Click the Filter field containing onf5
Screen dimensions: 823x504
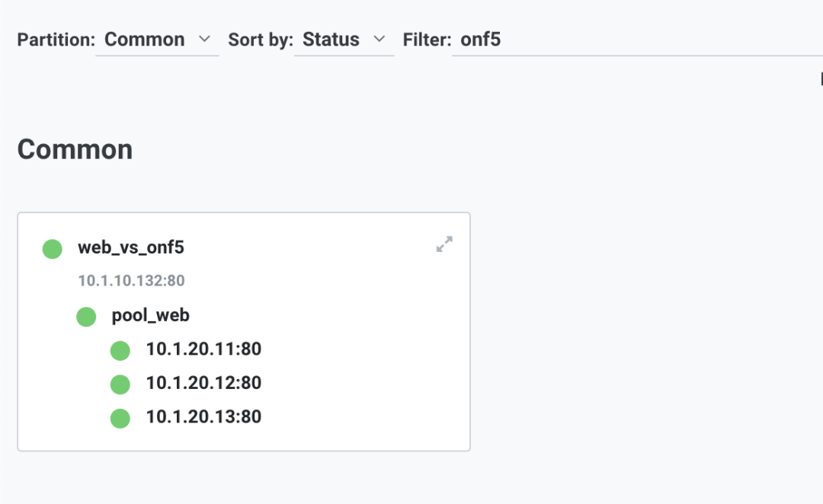point(637,40)
